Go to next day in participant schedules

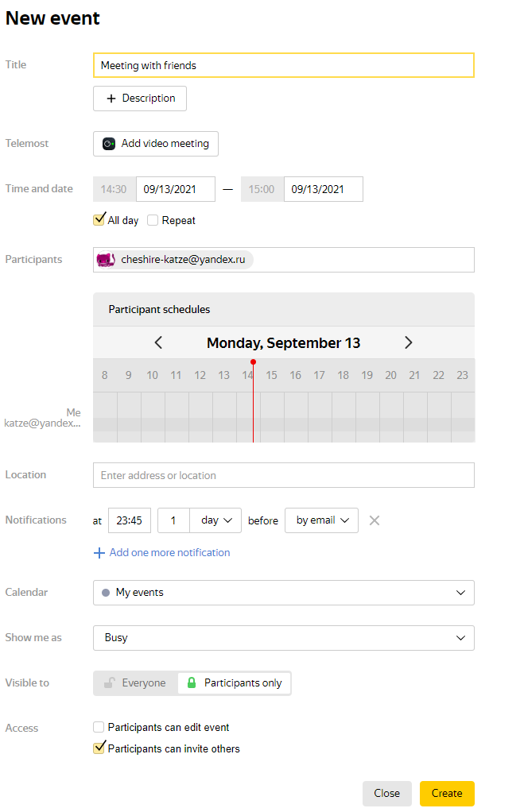(x=409, y=342)
